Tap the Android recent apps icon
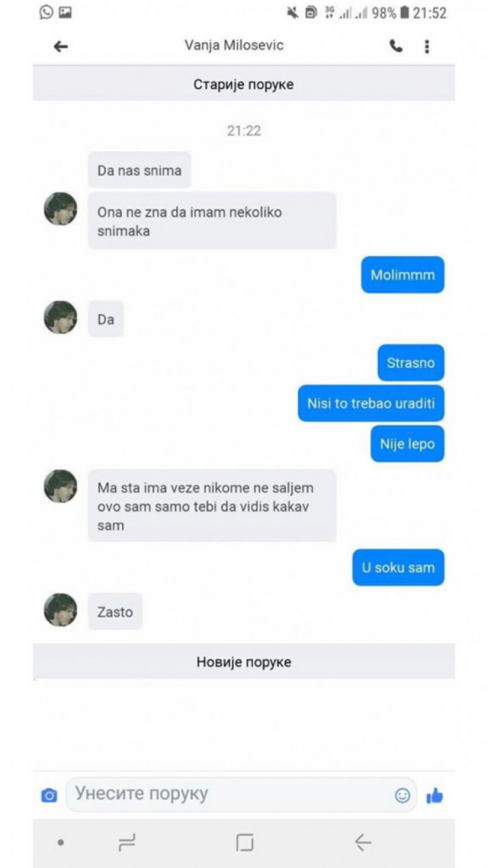Screen dimensions: 488x868 coord(127,842)
